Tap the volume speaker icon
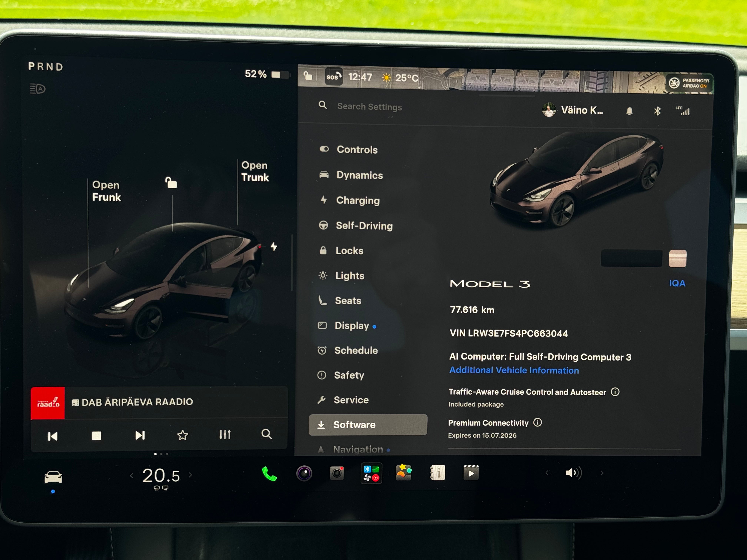The image size is (747, 560). (x=573, y=473)
